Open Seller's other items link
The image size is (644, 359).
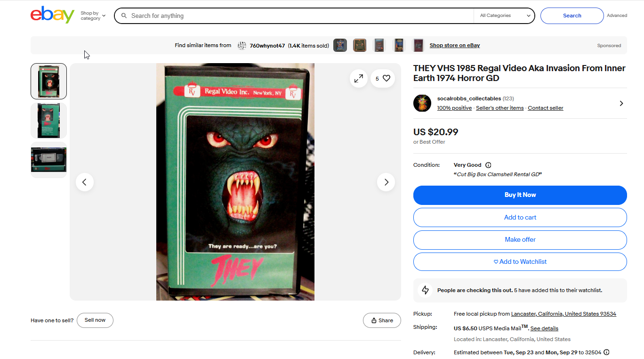(499, 108)
